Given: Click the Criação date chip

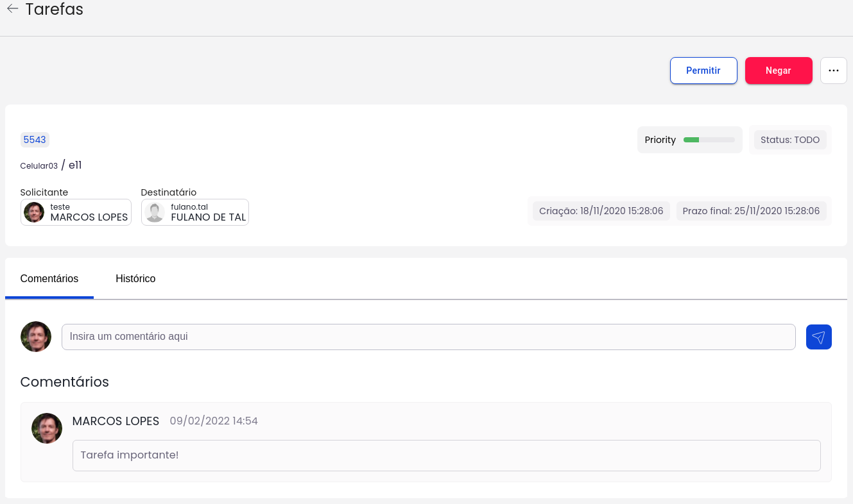Looking at the screenshot, I should (601, 211).
